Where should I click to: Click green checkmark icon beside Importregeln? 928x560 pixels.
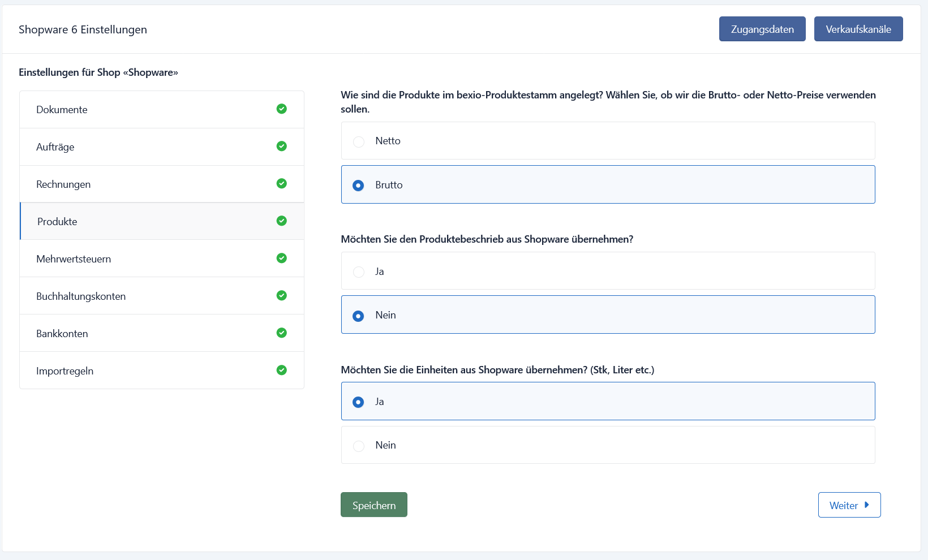coord(282,370)
